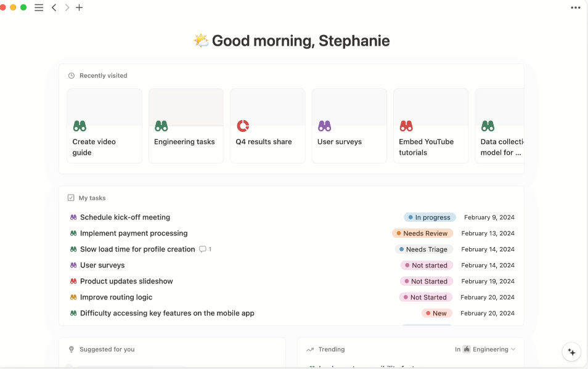Click the Needs Review status tag

pos(423,233)
